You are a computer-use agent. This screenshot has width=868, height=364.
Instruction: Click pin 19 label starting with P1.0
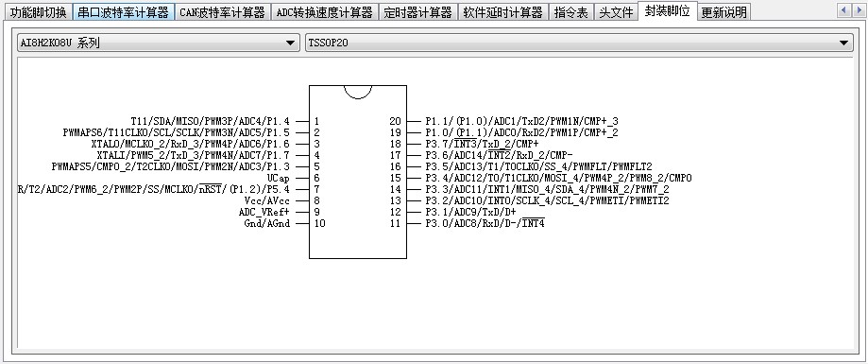click(x=521, y=132)
